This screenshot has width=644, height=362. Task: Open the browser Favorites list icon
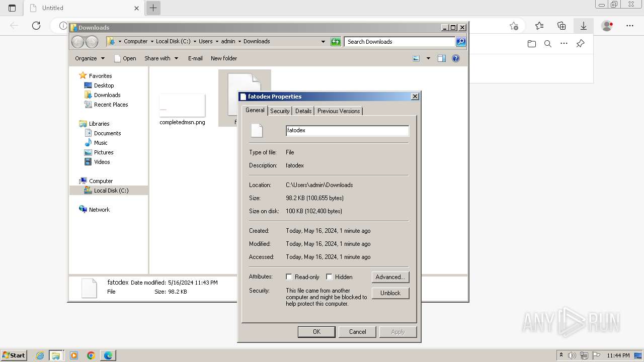point(539,26)
